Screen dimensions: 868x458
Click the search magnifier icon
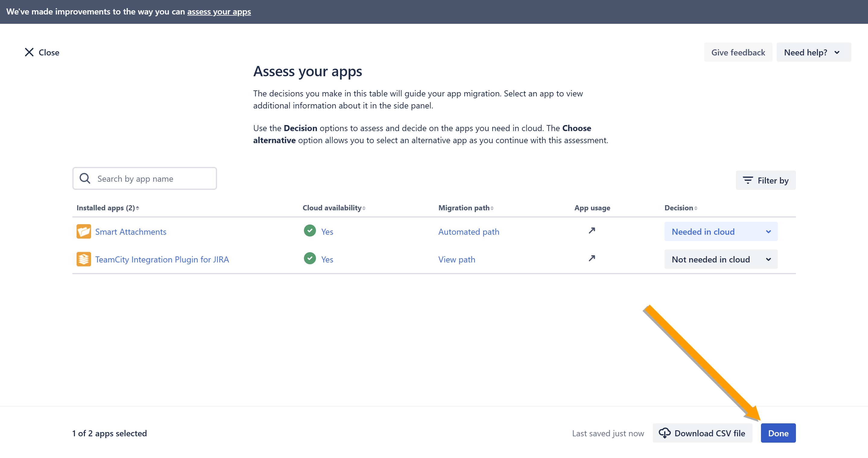[85, 178]
